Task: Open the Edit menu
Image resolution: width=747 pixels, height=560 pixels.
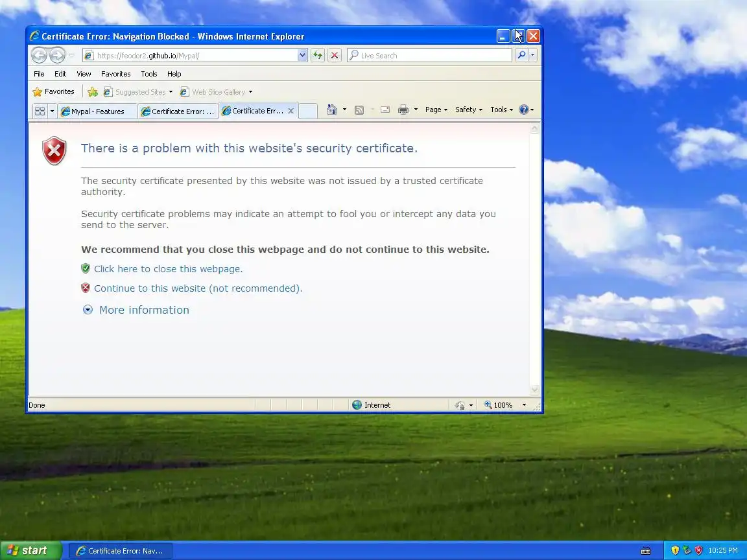Action: [x=60, y=74]
